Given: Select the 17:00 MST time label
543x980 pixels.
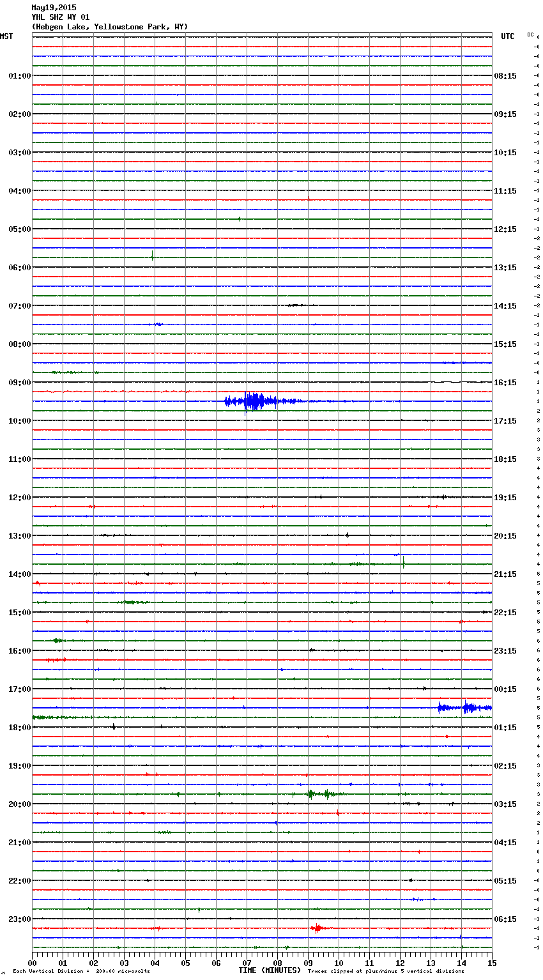Looking at the screenshot, I should pyautogui.click(x=20, y=689).
